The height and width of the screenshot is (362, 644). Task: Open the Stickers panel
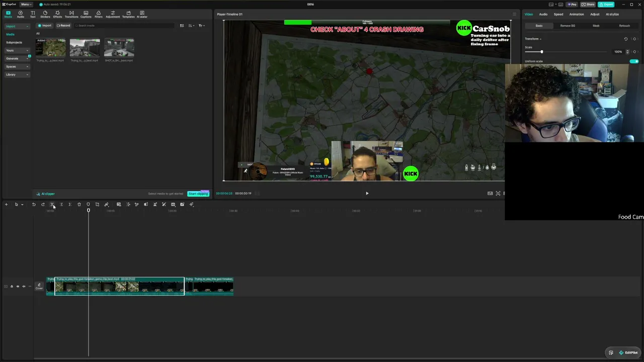pos(45,14)
